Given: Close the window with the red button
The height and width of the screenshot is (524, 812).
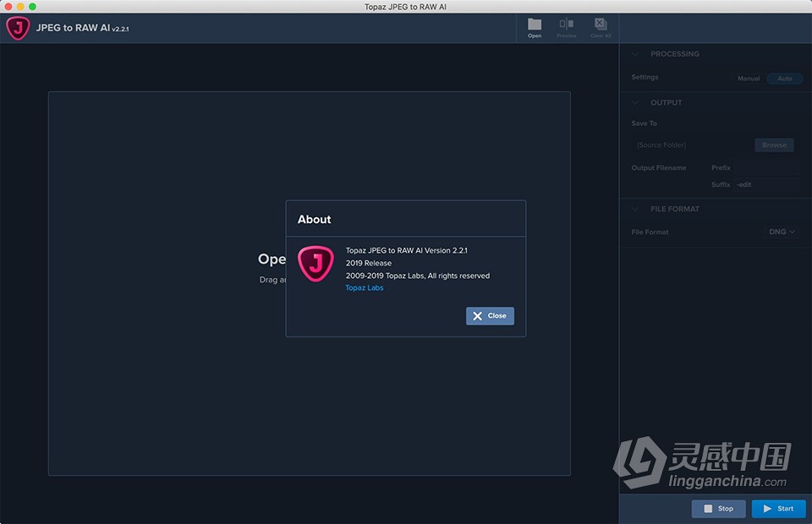Looking at the screenshot, I should (x=8, y=7).
